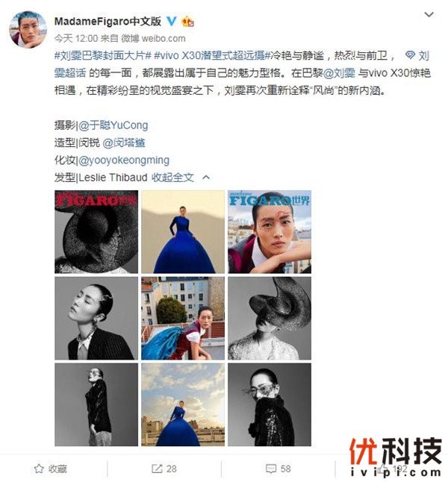Open MadameFigaro profile avatar
The height and width of the screenshot is (482, 448).
pos(28,30)
